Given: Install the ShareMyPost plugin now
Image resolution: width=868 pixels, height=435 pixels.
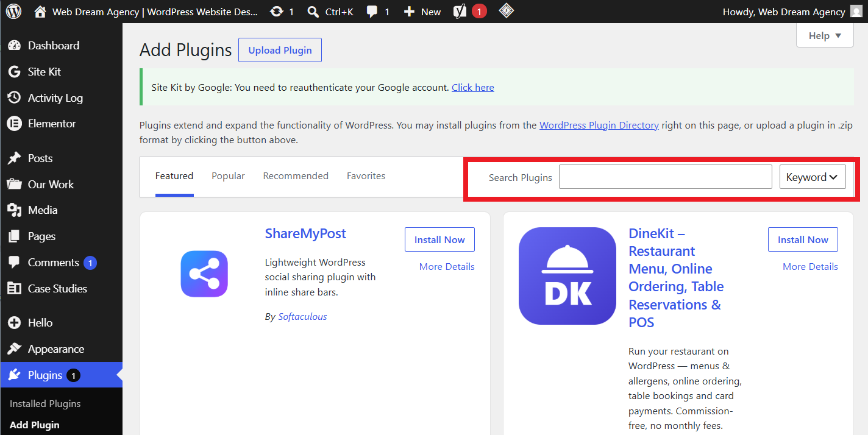Looking at the screenshot, I should pos(439,239).
